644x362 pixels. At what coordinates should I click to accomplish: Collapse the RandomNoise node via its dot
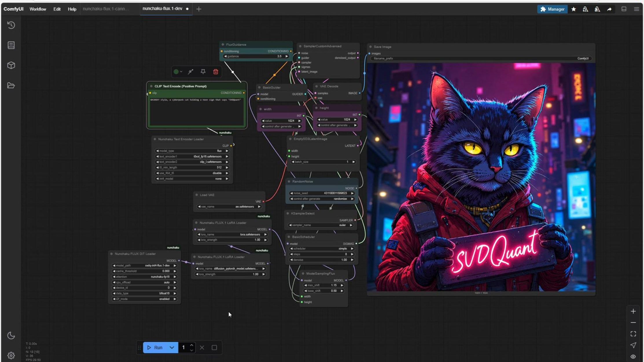click(x=289, y=182)
